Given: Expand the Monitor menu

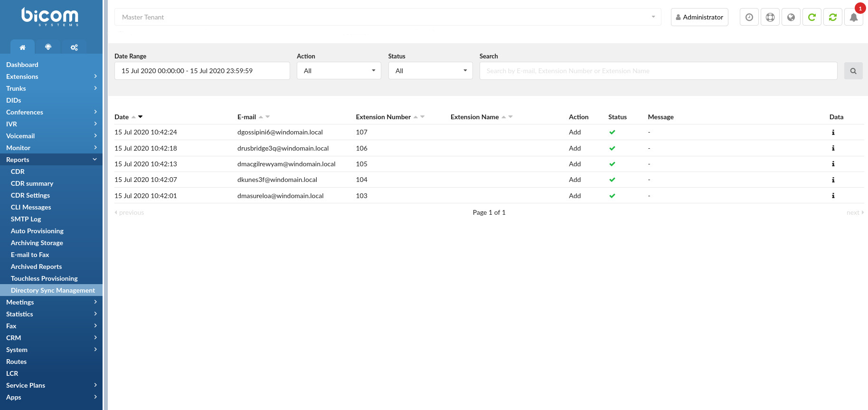Looking at the screenshot, I should tap(51, 148).
